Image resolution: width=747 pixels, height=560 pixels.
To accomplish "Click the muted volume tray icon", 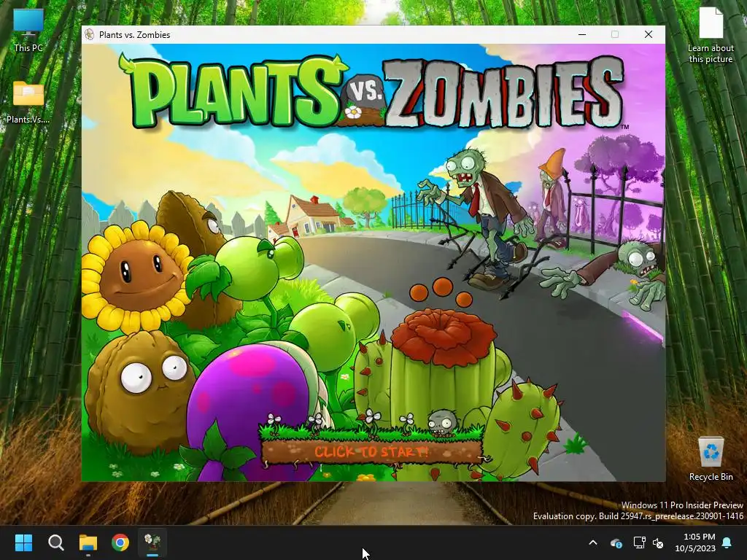I will click(x=658, y=542).
